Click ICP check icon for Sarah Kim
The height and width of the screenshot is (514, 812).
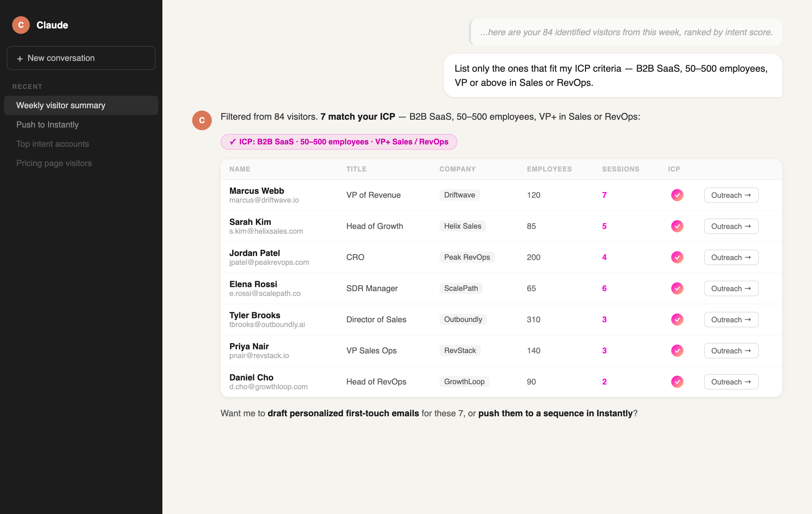click(x=677, y=226)
